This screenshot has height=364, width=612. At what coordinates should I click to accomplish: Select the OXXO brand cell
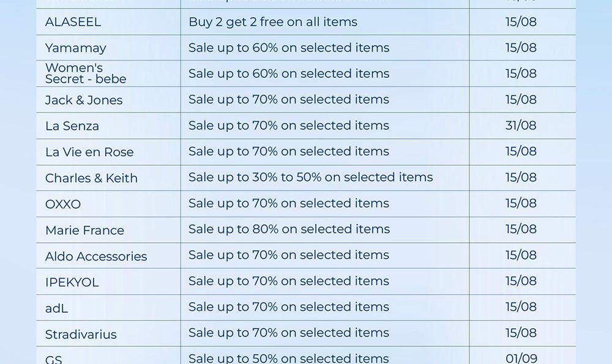63,204
